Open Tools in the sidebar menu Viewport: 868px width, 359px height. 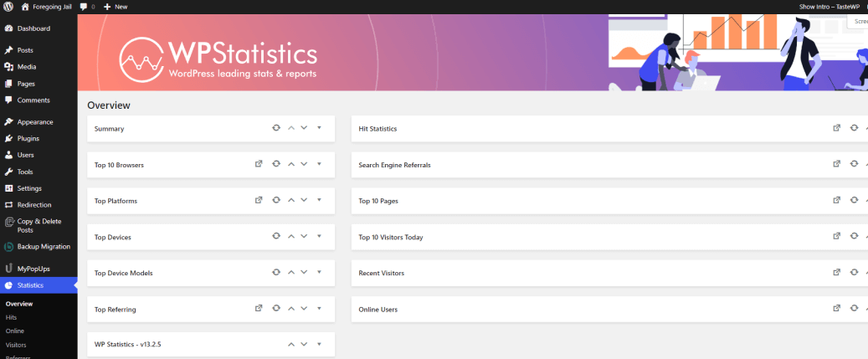point(39,172)
